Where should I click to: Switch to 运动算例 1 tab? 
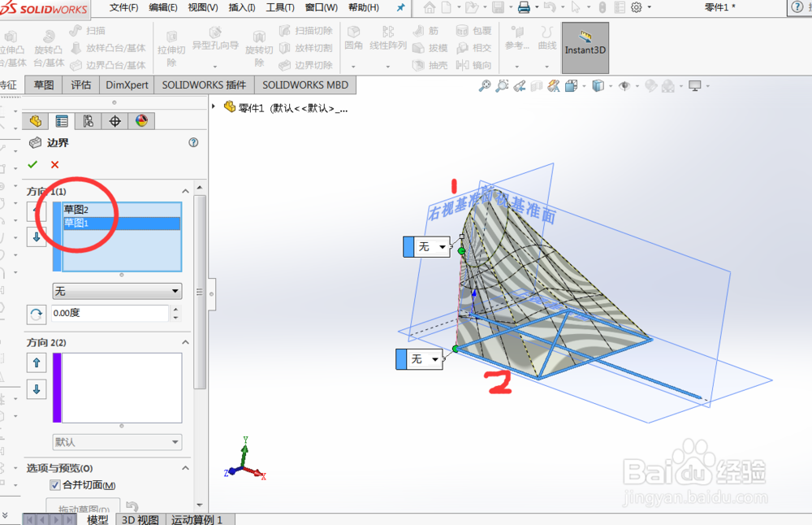coord(197,519)
